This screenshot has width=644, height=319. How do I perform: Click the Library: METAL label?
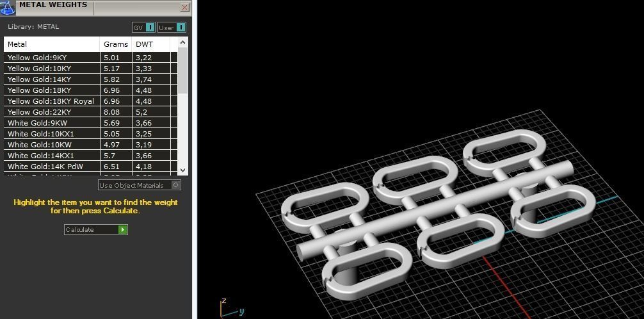coord(33,27)
